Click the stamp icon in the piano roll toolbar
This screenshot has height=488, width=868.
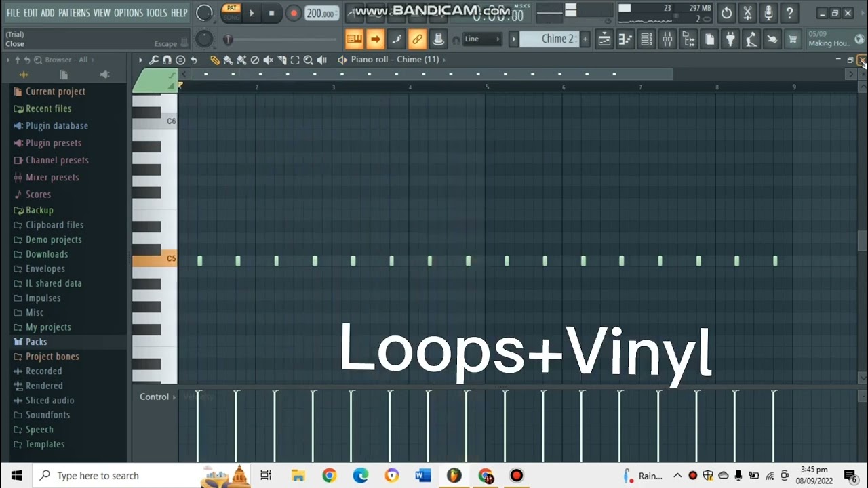click(180, 60)
